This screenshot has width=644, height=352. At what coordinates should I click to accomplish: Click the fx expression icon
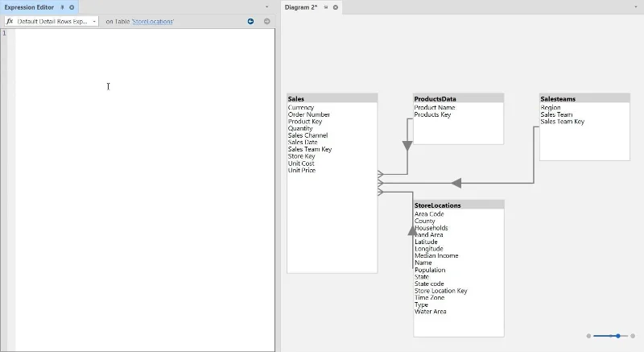coord(10,22)
